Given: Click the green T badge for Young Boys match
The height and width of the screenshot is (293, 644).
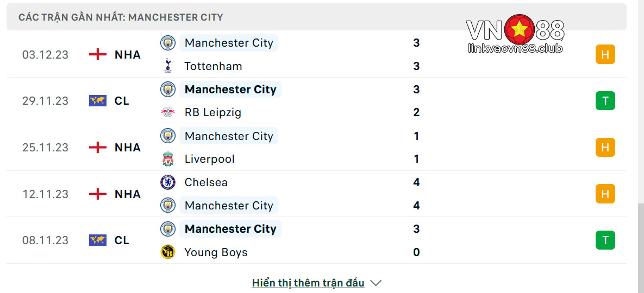Looking at the screenshot, I should [605, 240].
